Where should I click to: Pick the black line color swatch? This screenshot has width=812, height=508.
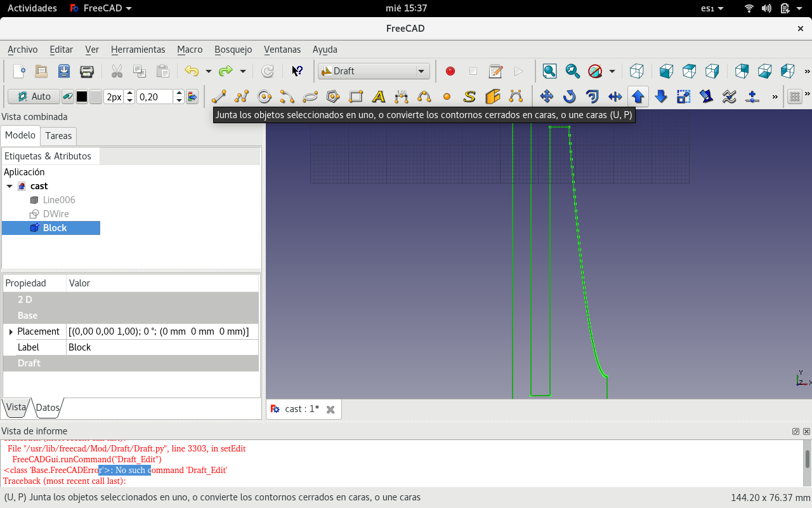pyautogui.click(x=82, y=97)
